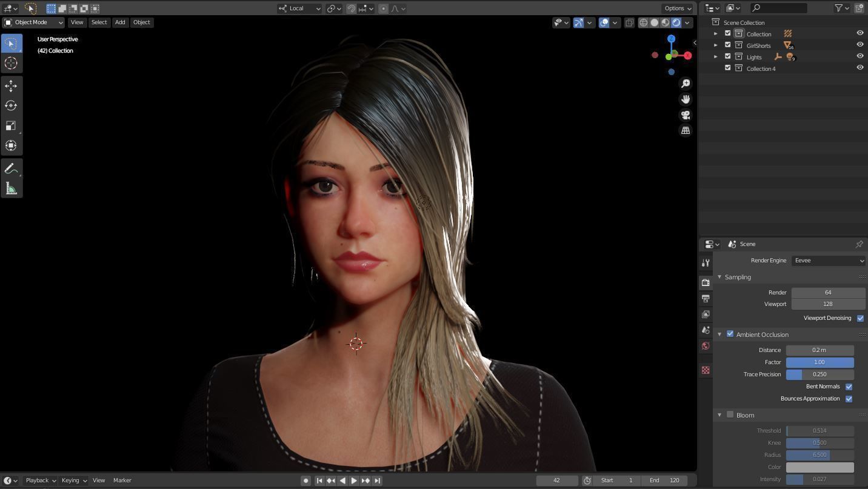Image resolution: width=868 pixels, height=489 pixels.
Task: Open the Texture properties tab
Action: 706,370
